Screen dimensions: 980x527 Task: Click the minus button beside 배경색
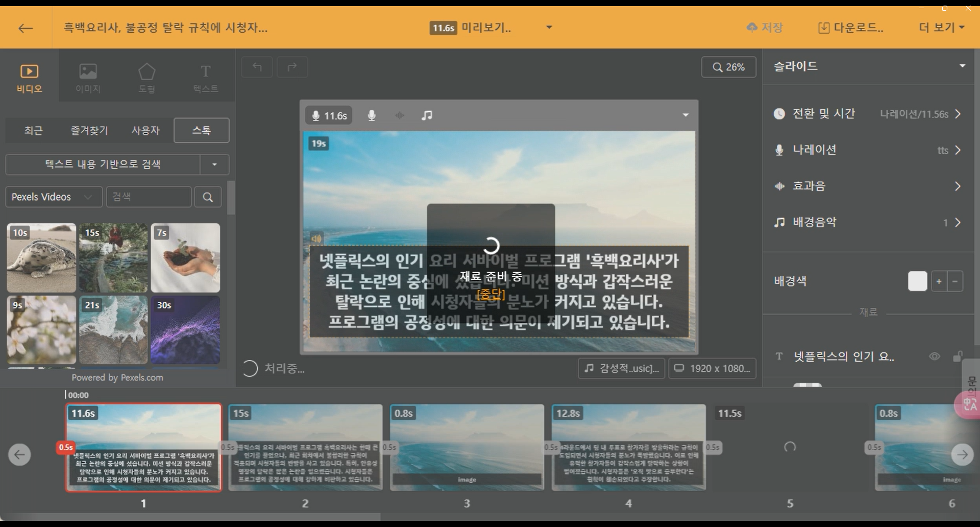[955, 281]
